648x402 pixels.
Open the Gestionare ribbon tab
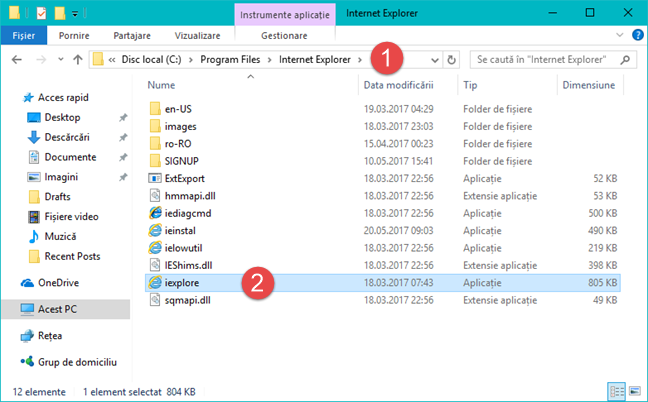click(x=284, y=36)
